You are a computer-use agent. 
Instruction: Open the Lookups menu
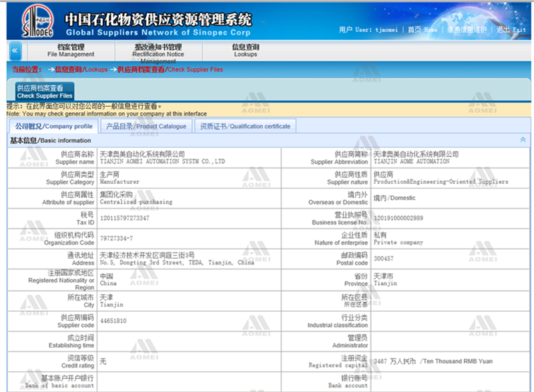pos(246,50)
